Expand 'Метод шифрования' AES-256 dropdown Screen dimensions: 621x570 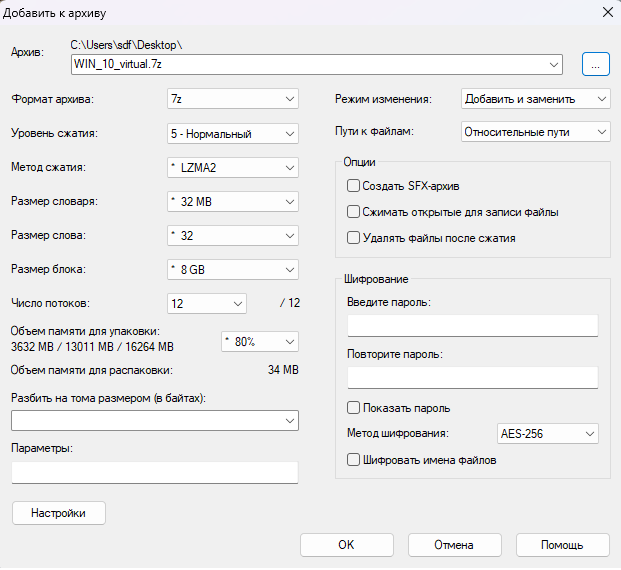[546, 434]
